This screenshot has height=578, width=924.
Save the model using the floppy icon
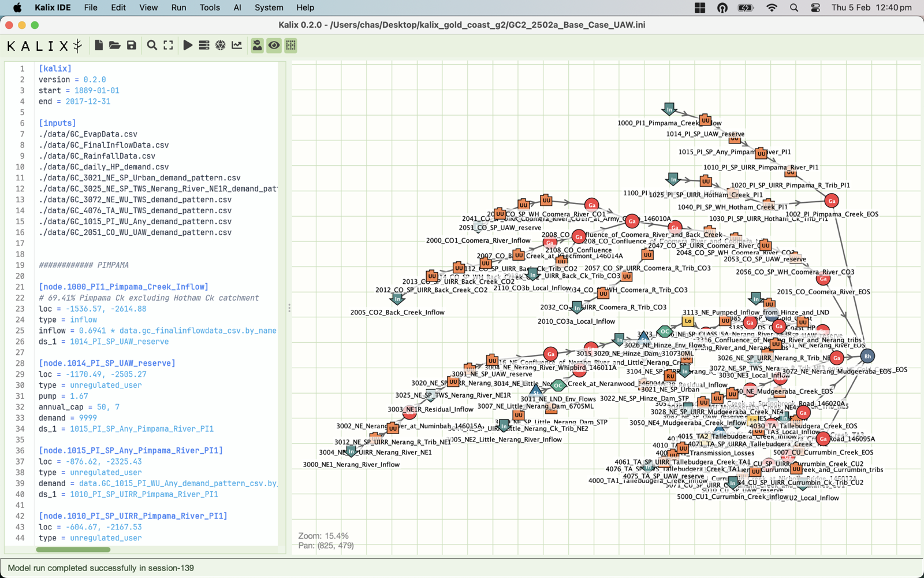132,45
